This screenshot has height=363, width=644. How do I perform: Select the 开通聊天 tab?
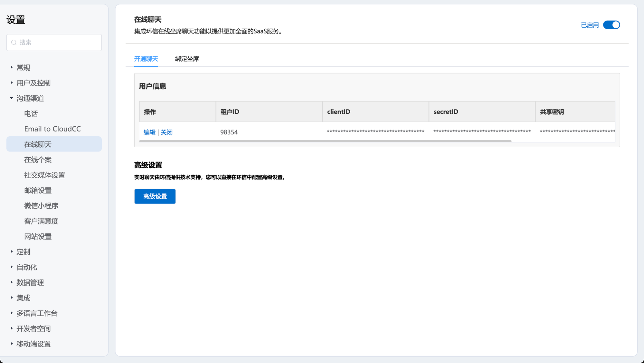pos(146,59)
